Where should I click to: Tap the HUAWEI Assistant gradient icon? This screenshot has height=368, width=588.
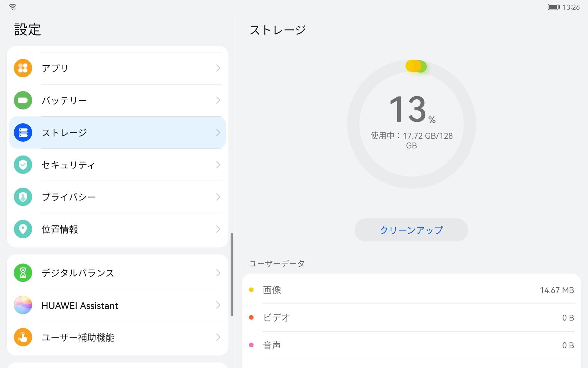coord(23,305)
